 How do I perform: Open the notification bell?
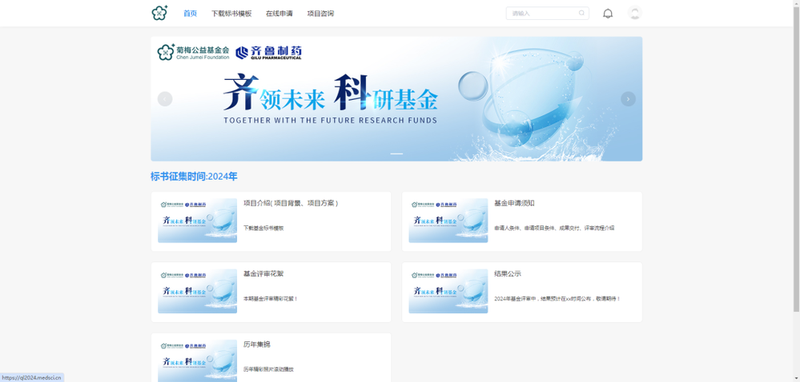(608, 13)
